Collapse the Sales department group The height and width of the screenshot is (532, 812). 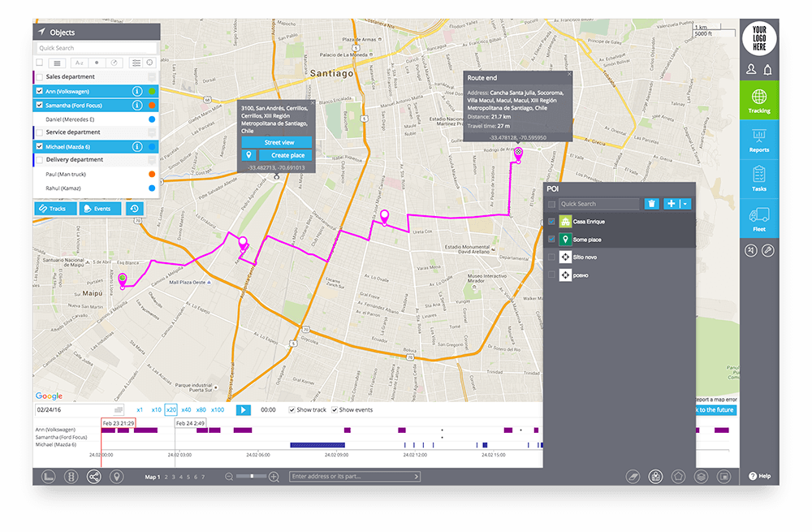[x=152, y=77]
